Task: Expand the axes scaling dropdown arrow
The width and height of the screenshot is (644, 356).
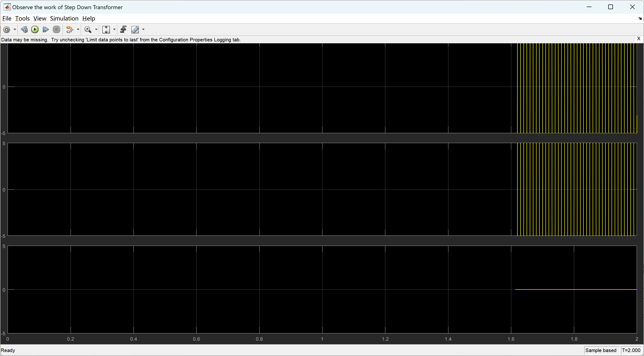Action: coord(114,30)
